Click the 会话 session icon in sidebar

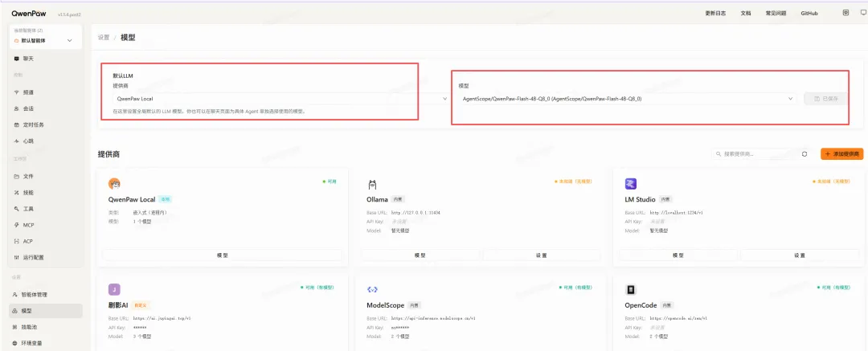click(x=17, y=108)
